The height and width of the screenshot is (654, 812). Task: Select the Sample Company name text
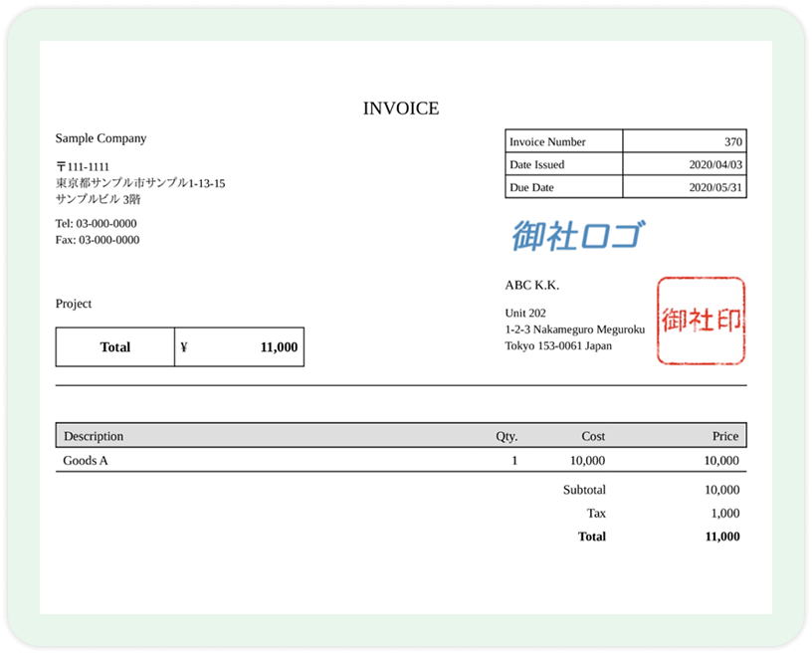click(101, 138)
